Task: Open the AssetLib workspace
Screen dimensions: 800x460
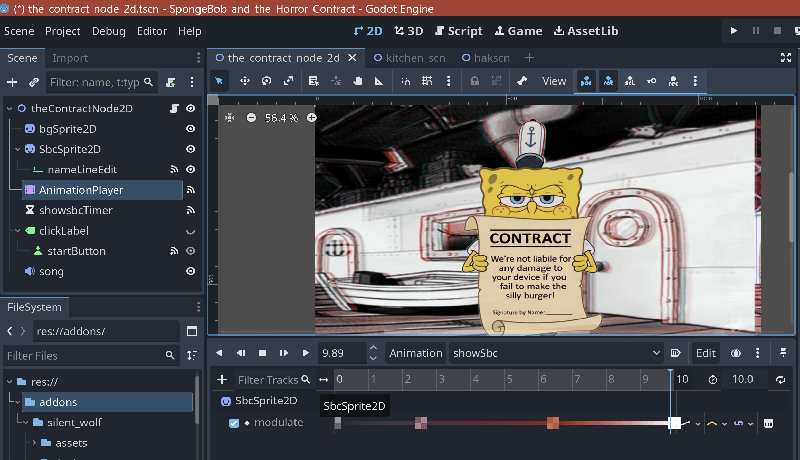Action: click(x=586, y=31)
